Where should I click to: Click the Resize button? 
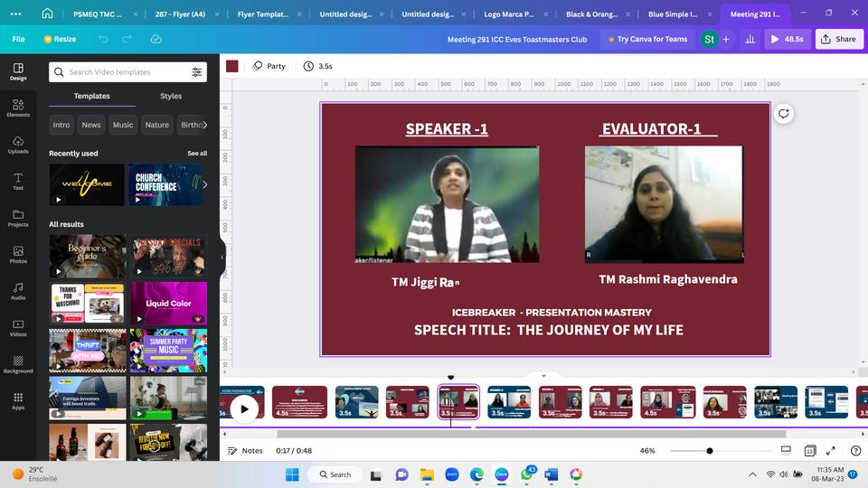point(60,39)
